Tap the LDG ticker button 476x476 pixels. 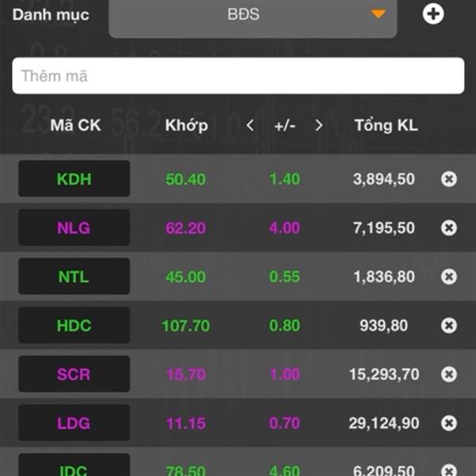[74, 423]
